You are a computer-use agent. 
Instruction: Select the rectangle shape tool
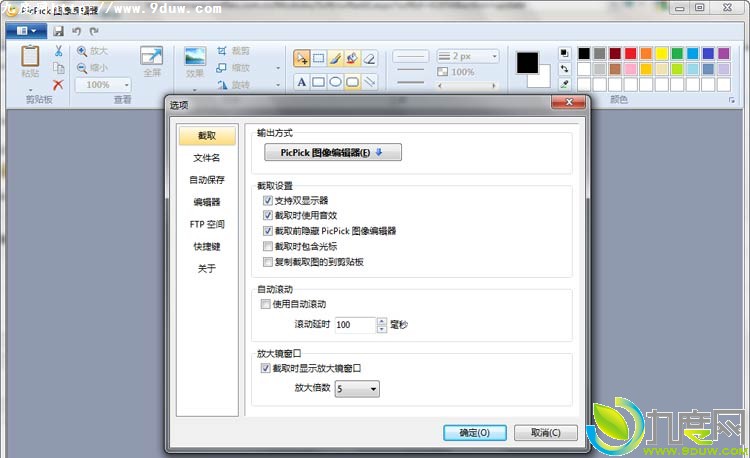[319, 82]
